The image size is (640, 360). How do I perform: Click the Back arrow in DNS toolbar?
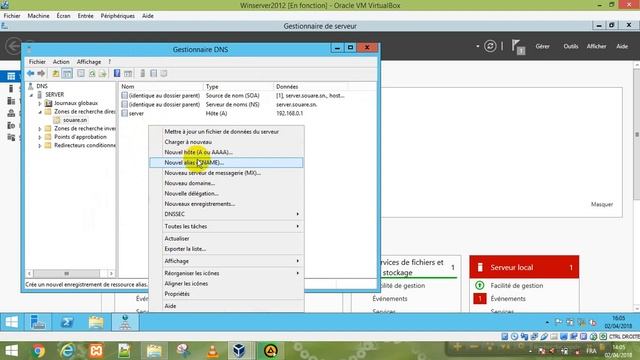pyautogui.click(x=31, y=73)
